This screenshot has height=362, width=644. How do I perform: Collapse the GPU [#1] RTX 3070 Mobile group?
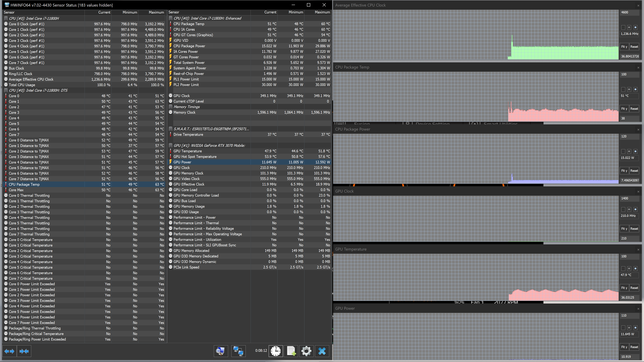pyautogui.click(x=209, y=145)
